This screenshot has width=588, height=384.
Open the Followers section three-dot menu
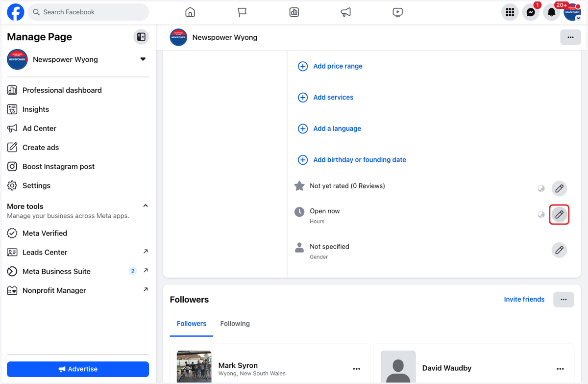point(563,300)
